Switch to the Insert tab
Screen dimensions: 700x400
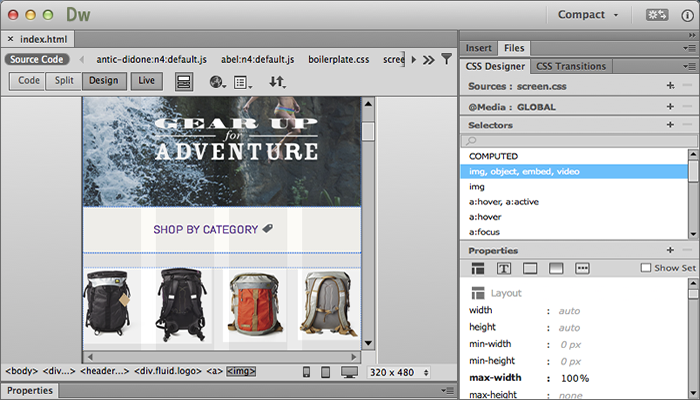479,48
